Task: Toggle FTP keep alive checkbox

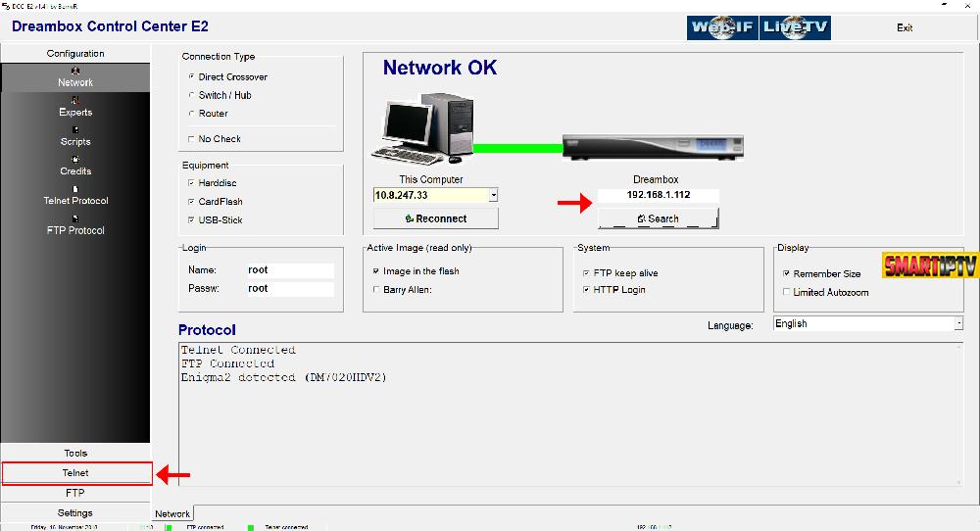Action: 586,273
